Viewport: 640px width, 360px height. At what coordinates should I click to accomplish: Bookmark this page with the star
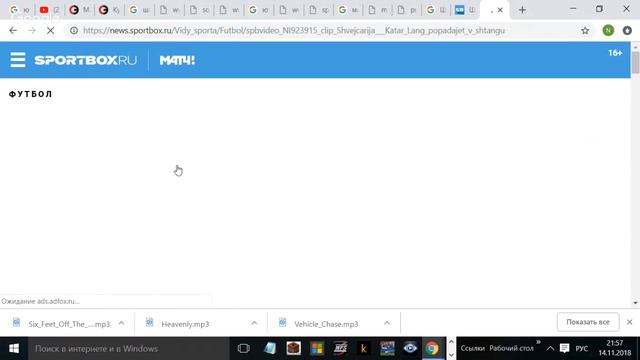pyautogui.click(x=585, y=31)
